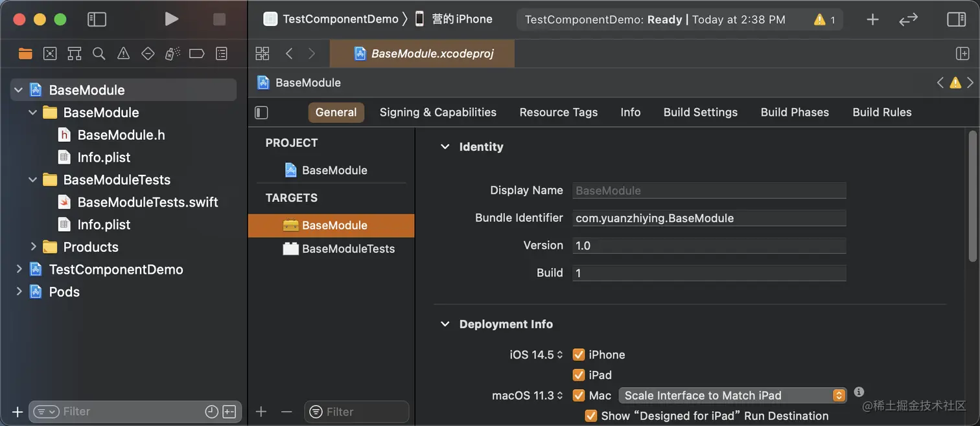Show the Source Control navigator
This screenshot has width=980, height=426.
(50, 54)
